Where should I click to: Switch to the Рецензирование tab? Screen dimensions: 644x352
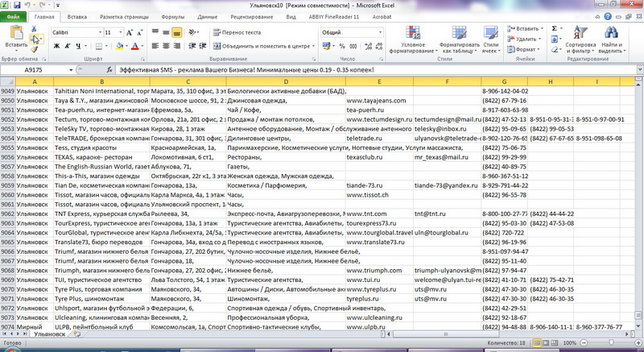[x=252, y=17]
